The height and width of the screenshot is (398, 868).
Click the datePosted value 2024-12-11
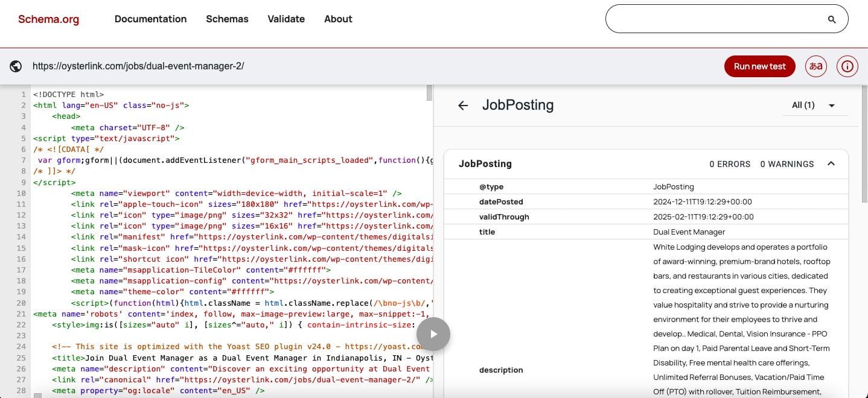tap(703, 201)
